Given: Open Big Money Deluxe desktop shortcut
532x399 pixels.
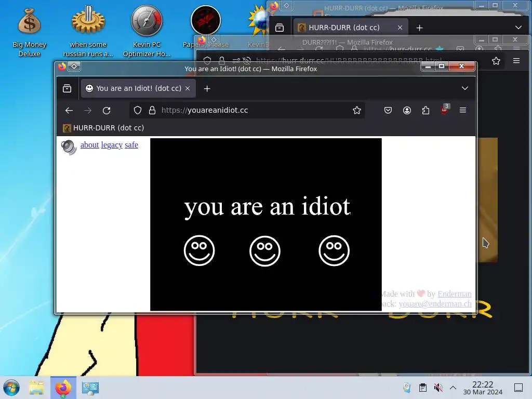Looking at the screenshot, I should 30,32.
